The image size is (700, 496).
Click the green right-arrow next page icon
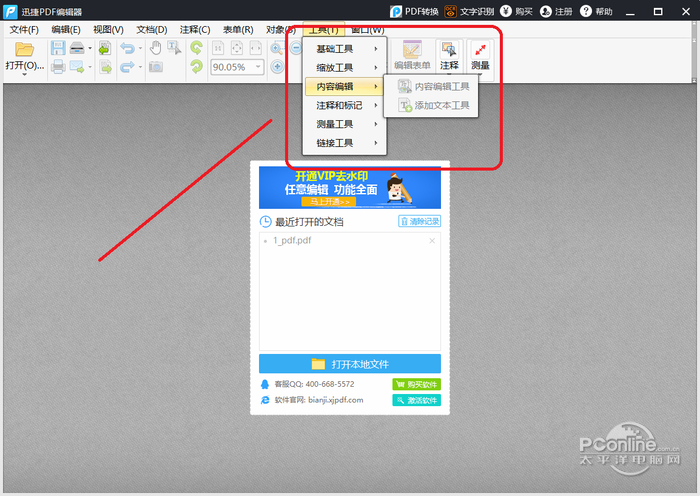pyautogui.click(x=105, y=67)
